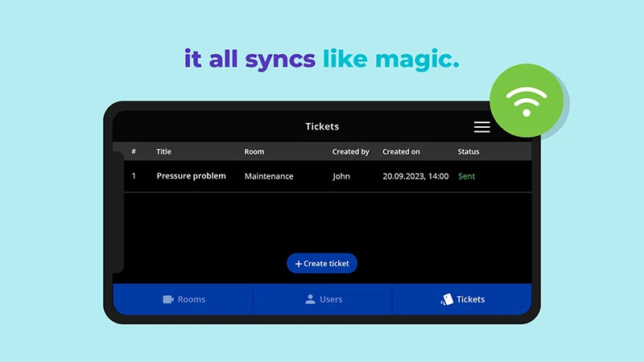Click the Tickets screen title

[322, 126]
